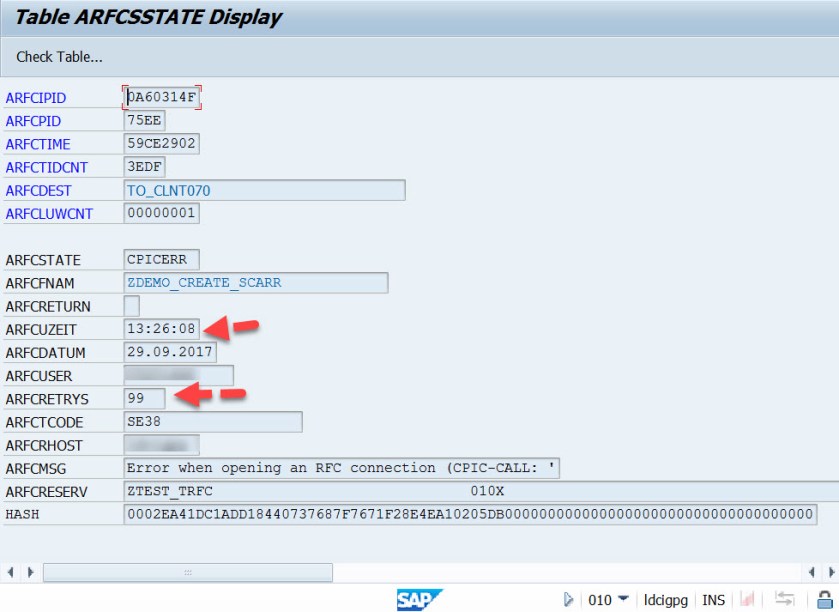The height and width of the screenshot is (612, 839).
Task: Open the ARFCLUWCNT field label
Action: click(x=49, y=213)
